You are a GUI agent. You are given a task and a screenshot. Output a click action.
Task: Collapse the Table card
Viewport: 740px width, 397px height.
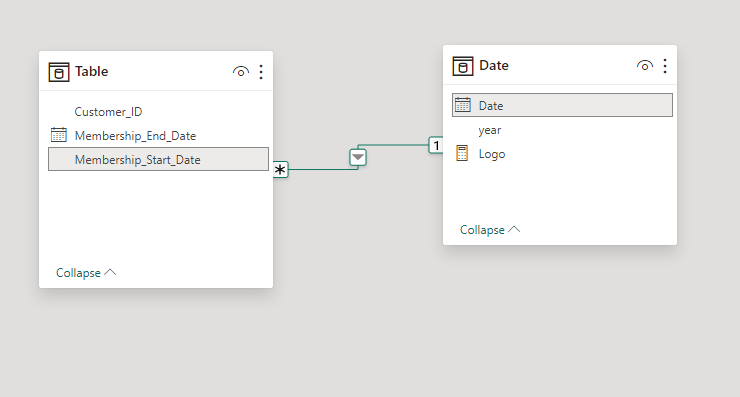point(86,273)
